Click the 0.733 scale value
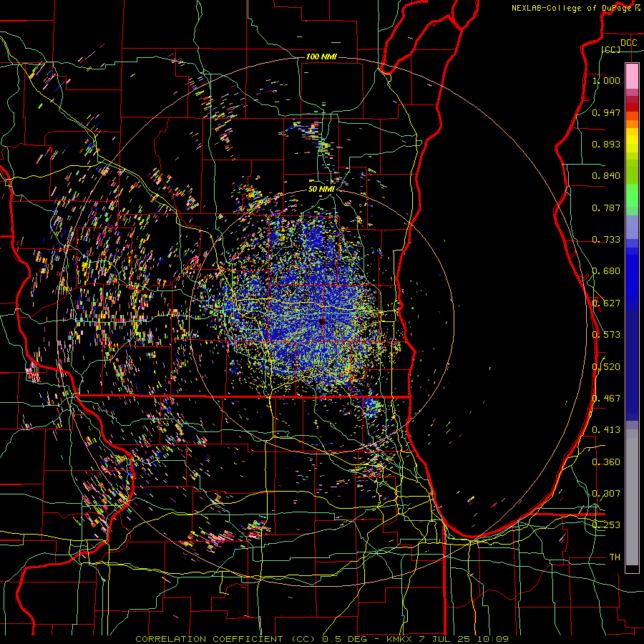This screenshot has height=644, width=644. (606, 240)
